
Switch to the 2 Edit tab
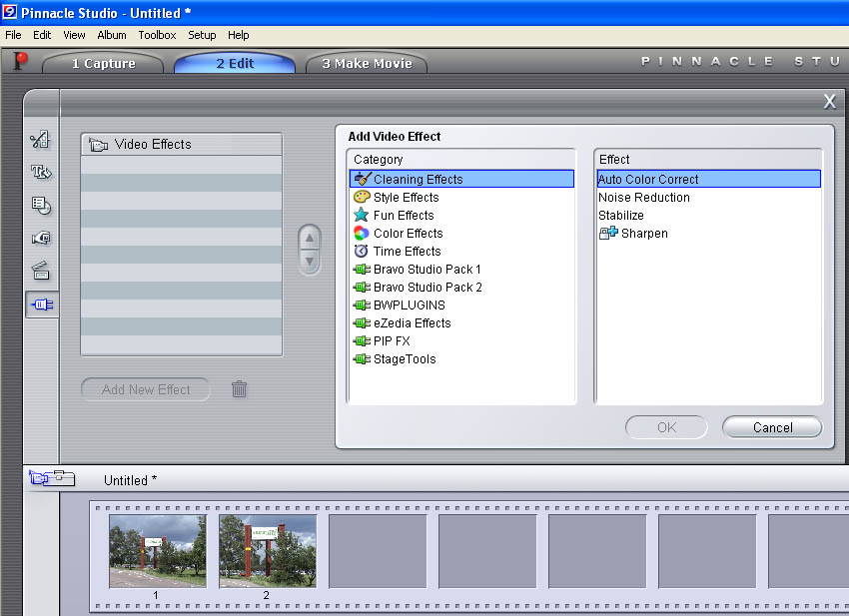coord(235,63)
